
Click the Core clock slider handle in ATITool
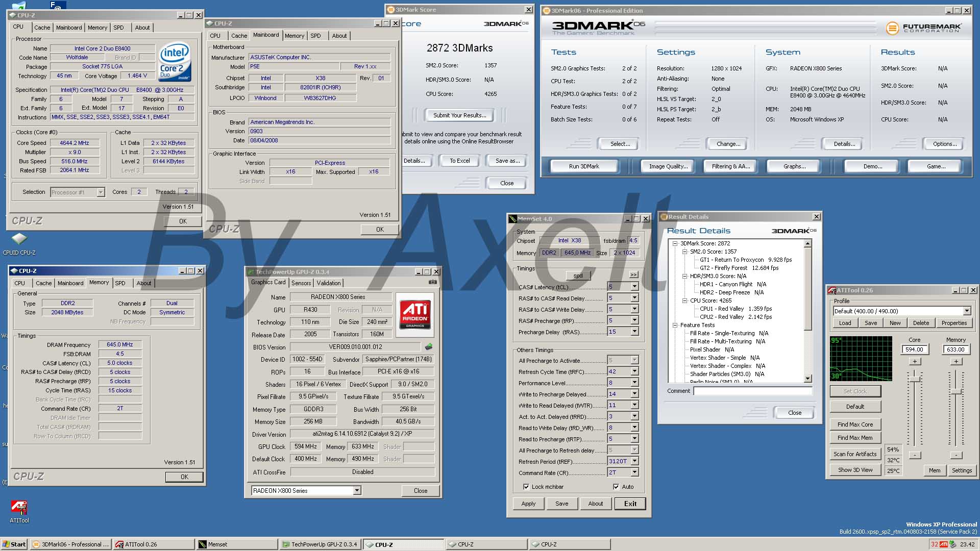pyautogui.click(x=915, y=379)
